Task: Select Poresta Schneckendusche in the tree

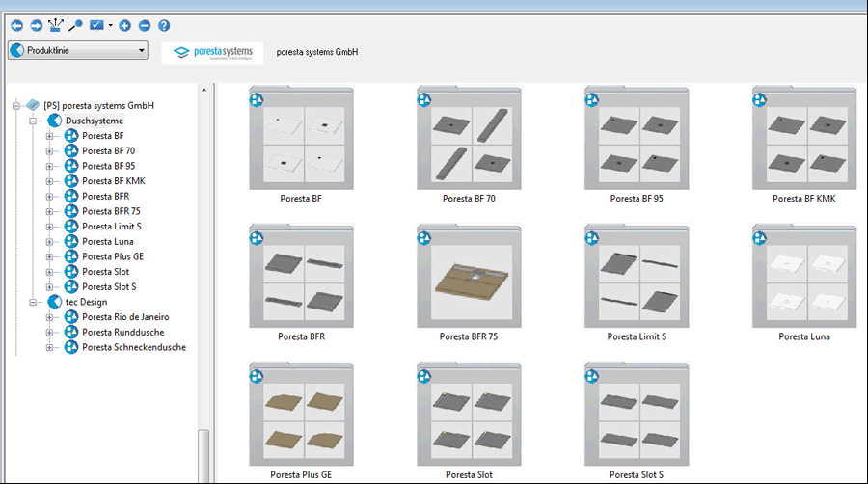Action: pos(134,347)
